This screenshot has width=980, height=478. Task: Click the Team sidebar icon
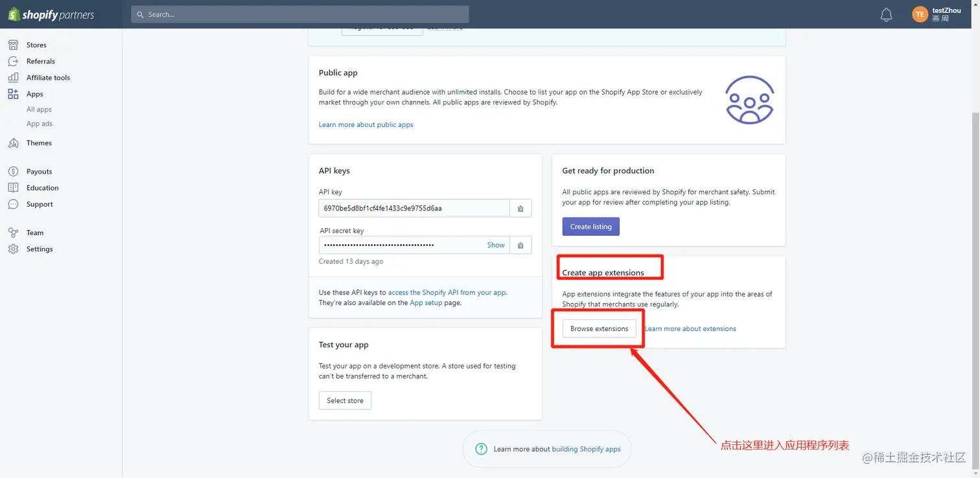click(13, 233)
